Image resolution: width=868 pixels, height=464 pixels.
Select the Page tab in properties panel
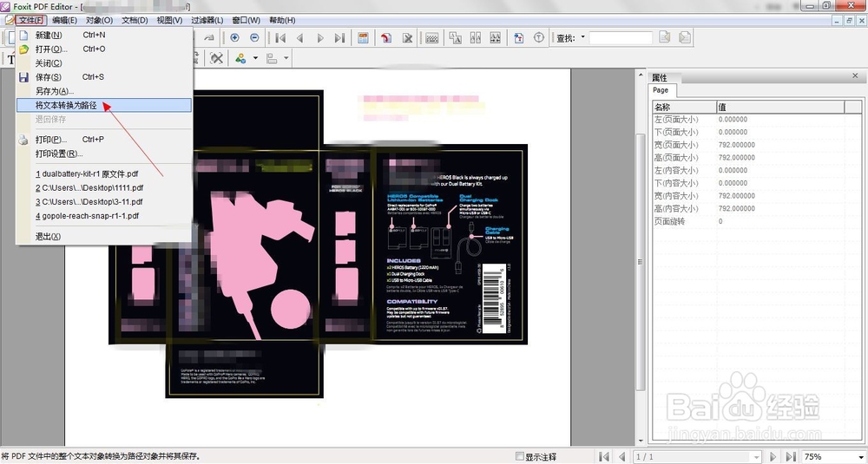pos(661,90)
